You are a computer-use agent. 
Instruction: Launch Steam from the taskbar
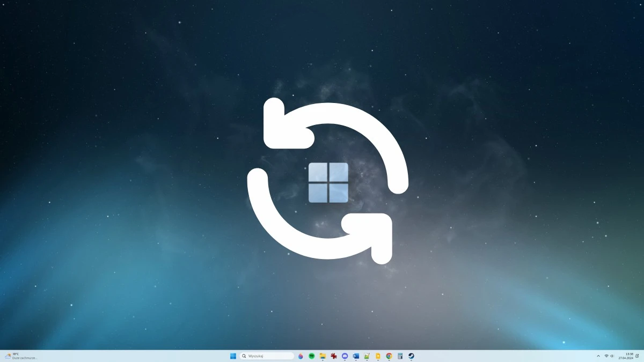[411, 356]
